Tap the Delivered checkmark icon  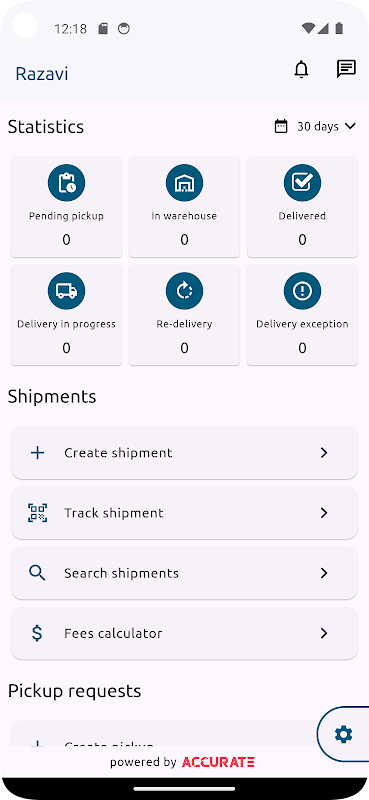[x=302, y=183]
